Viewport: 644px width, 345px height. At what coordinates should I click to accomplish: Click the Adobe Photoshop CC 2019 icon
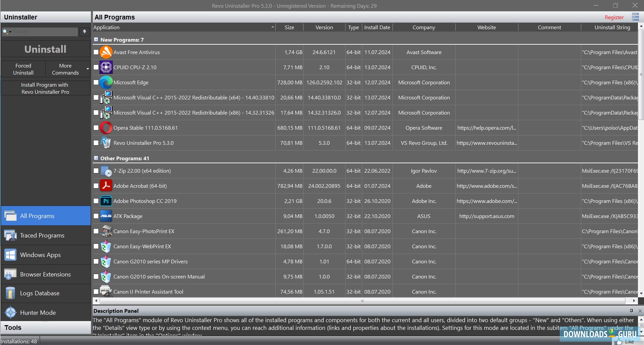(x=106, y=201)
